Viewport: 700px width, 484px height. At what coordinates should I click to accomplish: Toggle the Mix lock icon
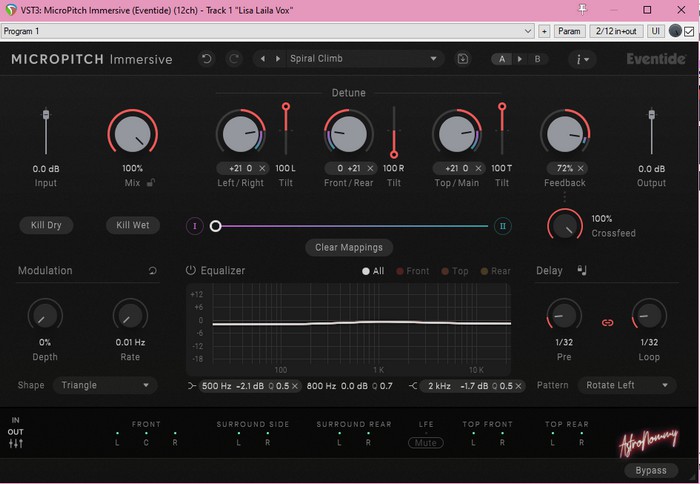pyautogui.click(x=151, y=183)
